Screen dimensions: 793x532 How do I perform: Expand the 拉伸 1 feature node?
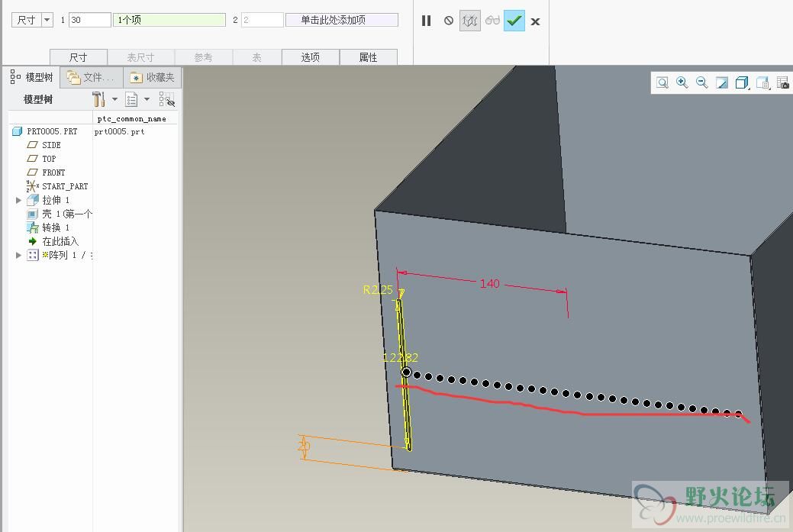click(x=19, y=200)
